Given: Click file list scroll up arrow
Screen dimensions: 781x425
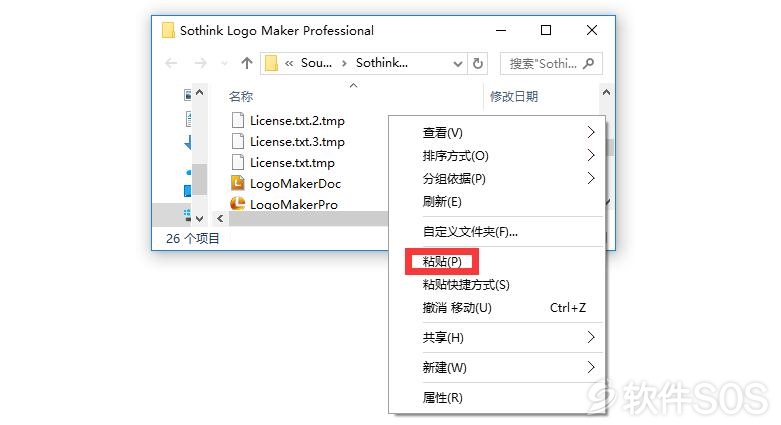Looking at the screenshot, I should [x=606, y=92].
